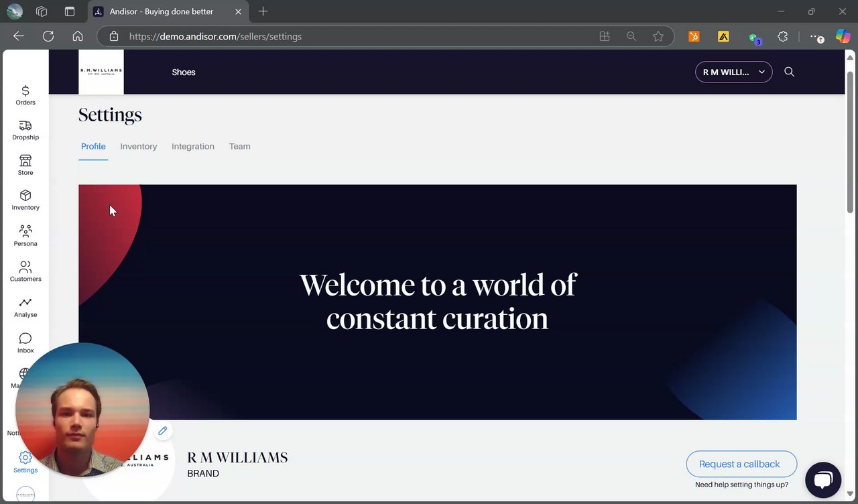Click Request a callback button
Viewport: 858px width, 504px height.
(741, 464)
